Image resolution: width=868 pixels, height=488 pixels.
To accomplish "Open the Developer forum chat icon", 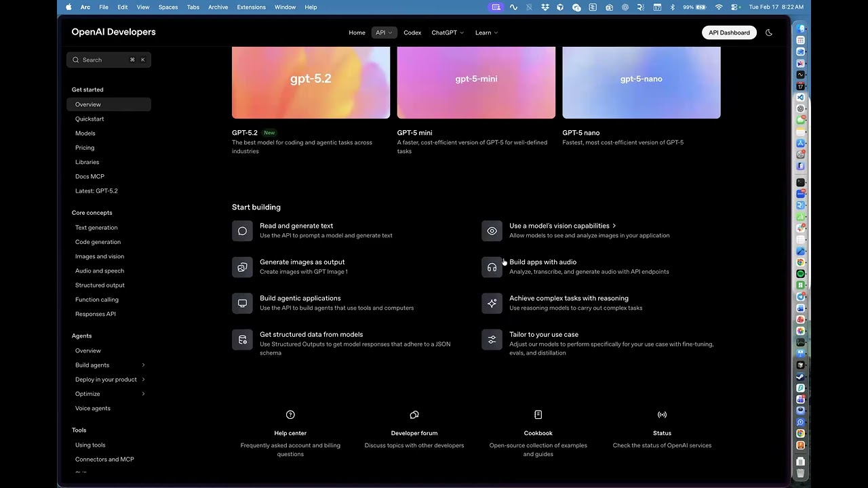I will (x=414, y=415).
